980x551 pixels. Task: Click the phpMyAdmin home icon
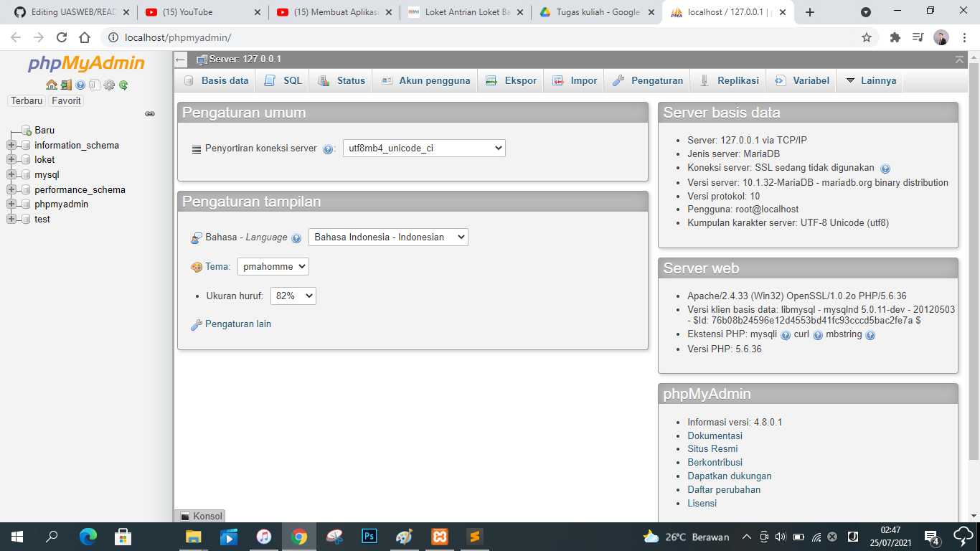(x=51, y=85)
